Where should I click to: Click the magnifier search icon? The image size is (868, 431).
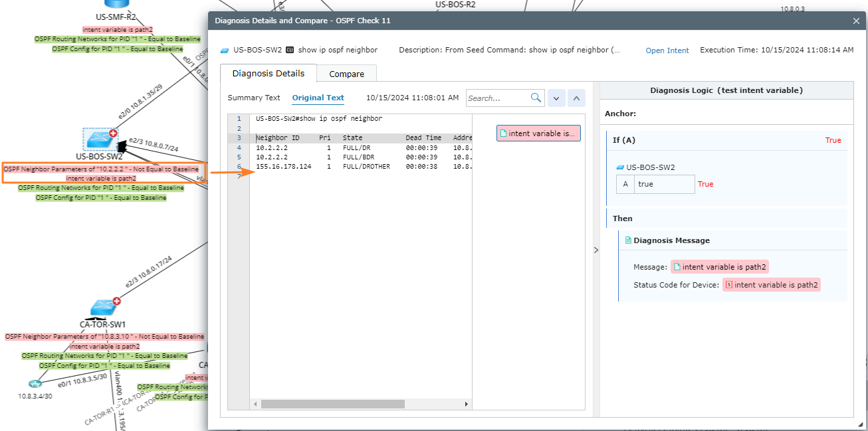536,98
